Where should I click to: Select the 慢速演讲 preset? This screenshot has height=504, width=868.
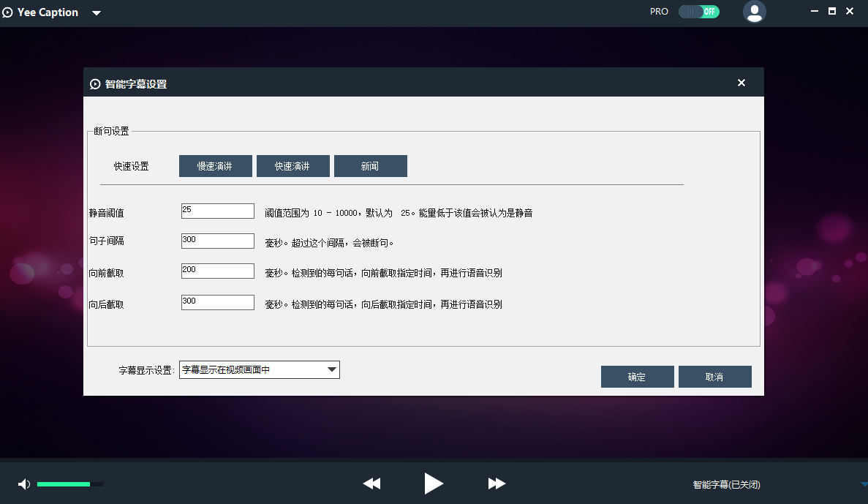tap(215, 166)
